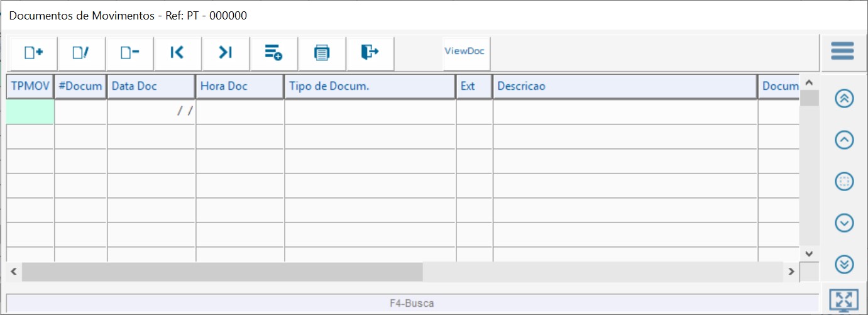868x315 pixels.
Task: Select the first Data Doc cell
Action: (151, 112)
